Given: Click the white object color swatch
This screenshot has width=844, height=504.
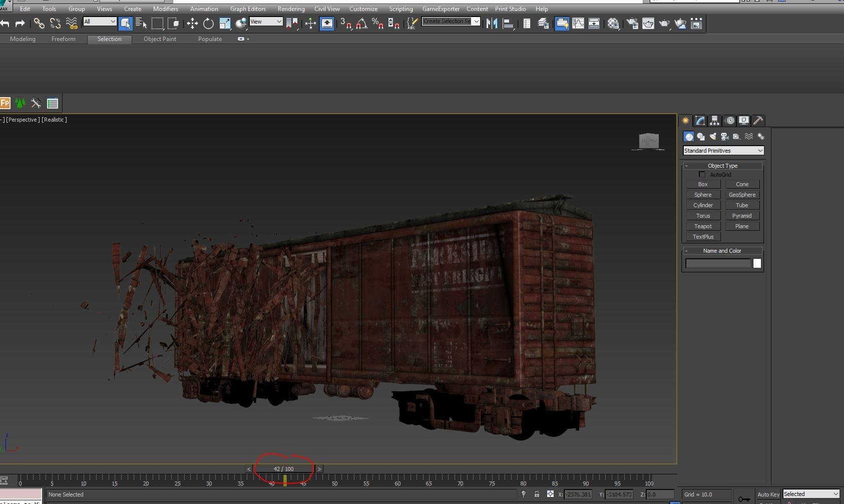Looking at the screenshot, I should [757, 264].
